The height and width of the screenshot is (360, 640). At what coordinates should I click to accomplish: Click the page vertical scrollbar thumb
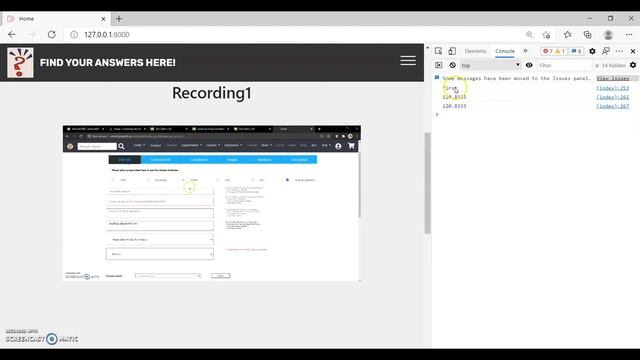[427, 183]
